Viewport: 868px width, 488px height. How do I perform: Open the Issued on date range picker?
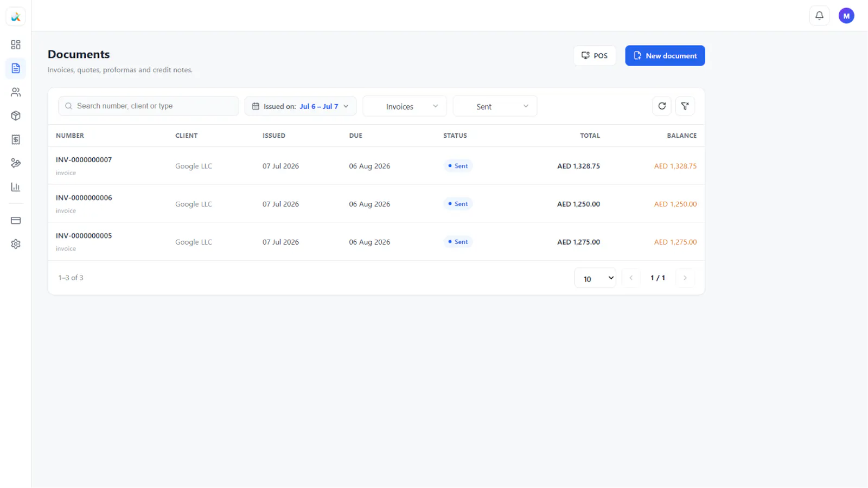click(x=301, y=106)
